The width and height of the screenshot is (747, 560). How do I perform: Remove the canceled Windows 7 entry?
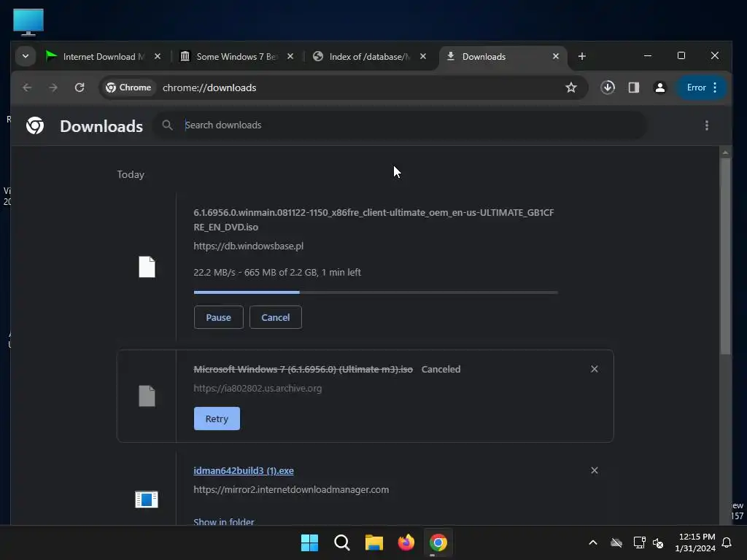tap(594, 369)
